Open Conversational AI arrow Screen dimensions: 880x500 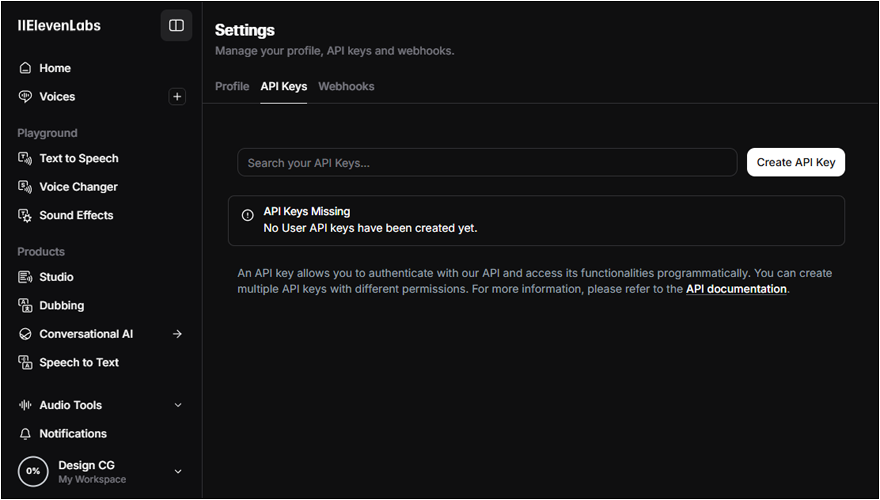coord(177,334)
